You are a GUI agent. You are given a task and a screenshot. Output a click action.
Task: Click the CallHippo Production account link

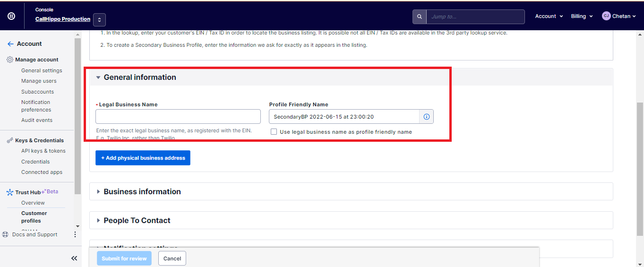tap(63, 19)
